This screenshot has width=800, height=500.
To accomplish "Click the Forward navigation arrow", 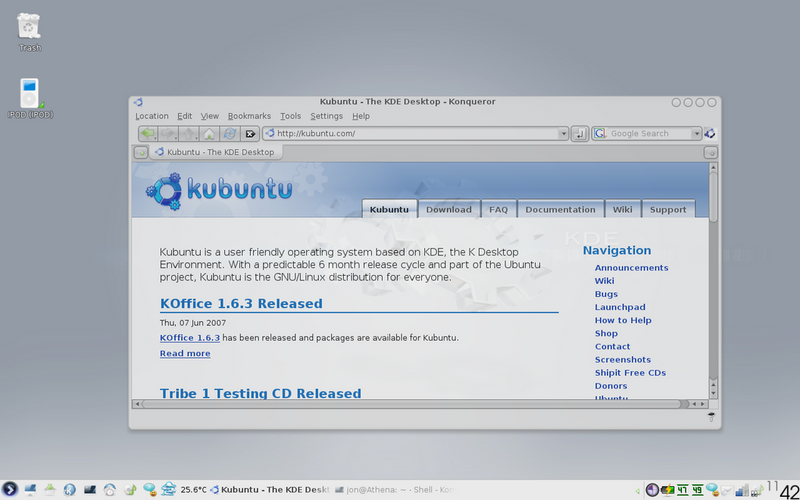I will pos(168,134).
